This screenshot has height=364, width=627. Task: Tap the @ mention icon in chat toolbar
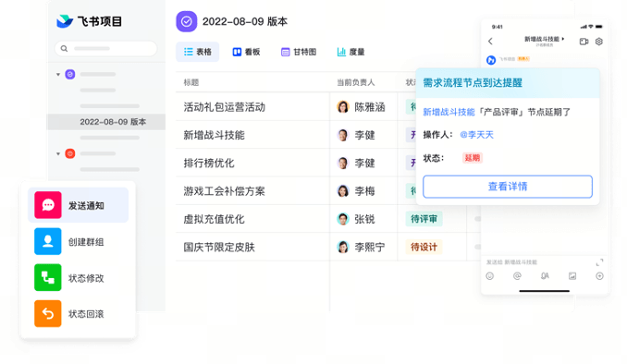click(x=517, y=276)
